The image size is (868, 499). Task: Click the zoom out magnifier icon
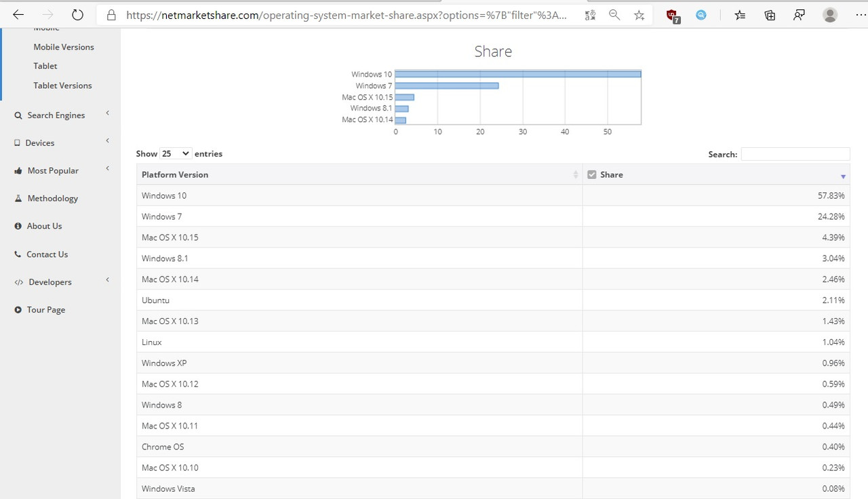click(x=614, y=15)
